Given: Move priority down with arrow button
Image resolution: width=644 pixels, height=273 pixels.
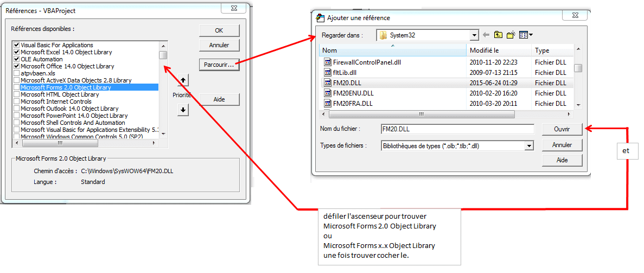Looking at the screenshot, I should [183, 110].
